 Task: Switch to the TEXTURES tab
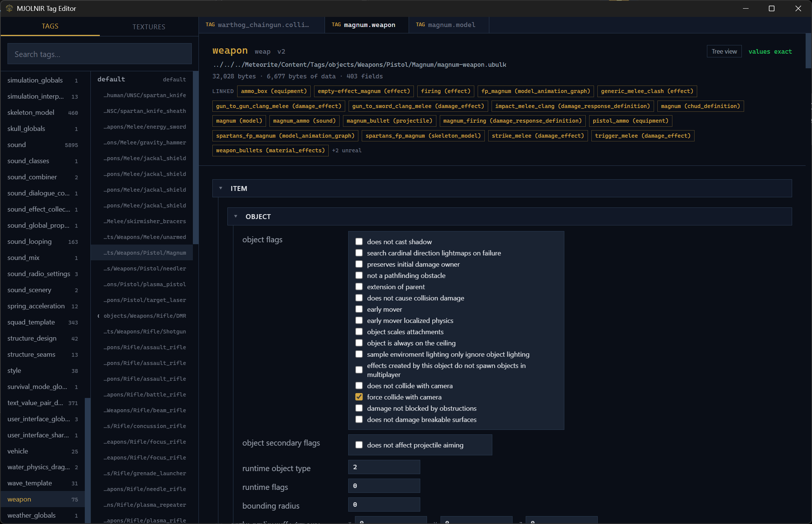(x=149, y=27)
